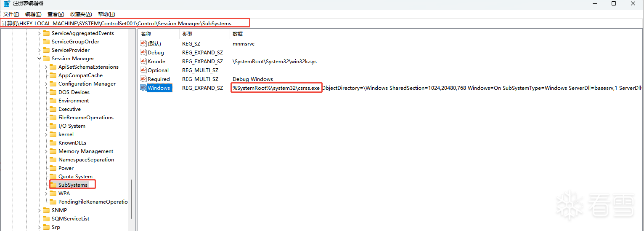Select the SNMP key label
Screen dimensions: 644x231
click(x=59, y=210)
